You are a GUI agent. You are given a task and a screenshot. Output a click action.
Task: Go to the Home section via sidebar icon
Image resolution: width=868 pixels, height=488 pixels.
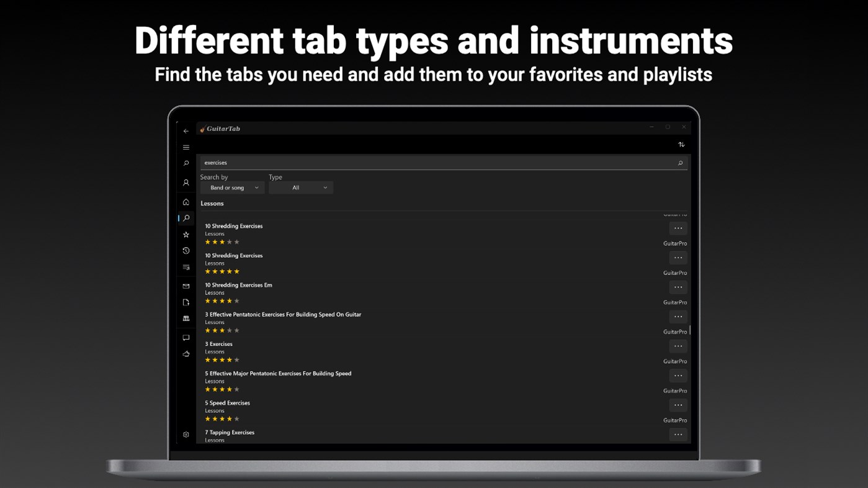point(186,201)
